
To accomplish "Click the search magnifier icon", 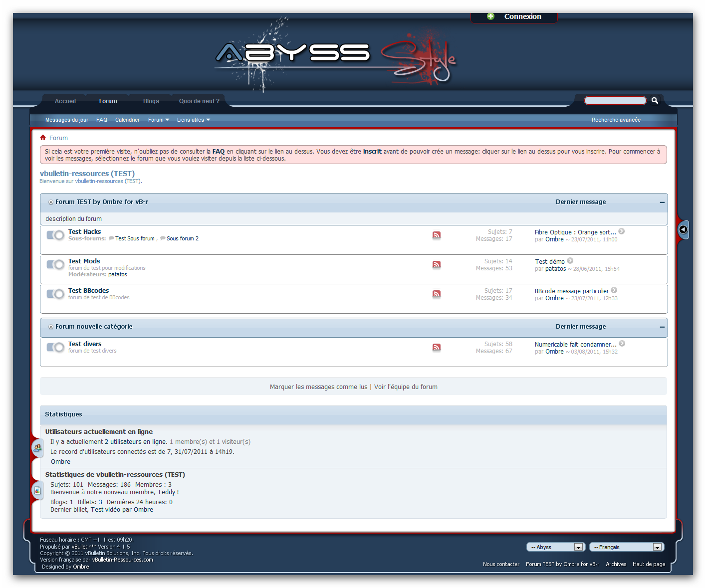I will (x=655, y=100).
